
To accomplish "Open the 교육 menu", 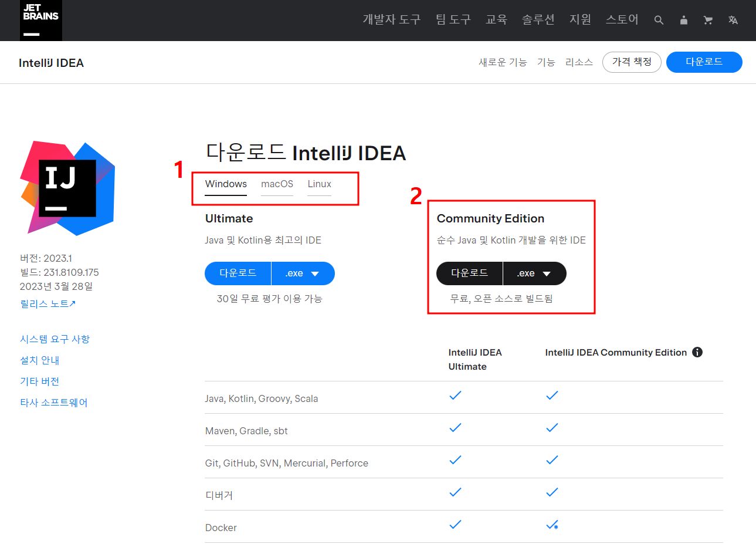I will (496, 19).
